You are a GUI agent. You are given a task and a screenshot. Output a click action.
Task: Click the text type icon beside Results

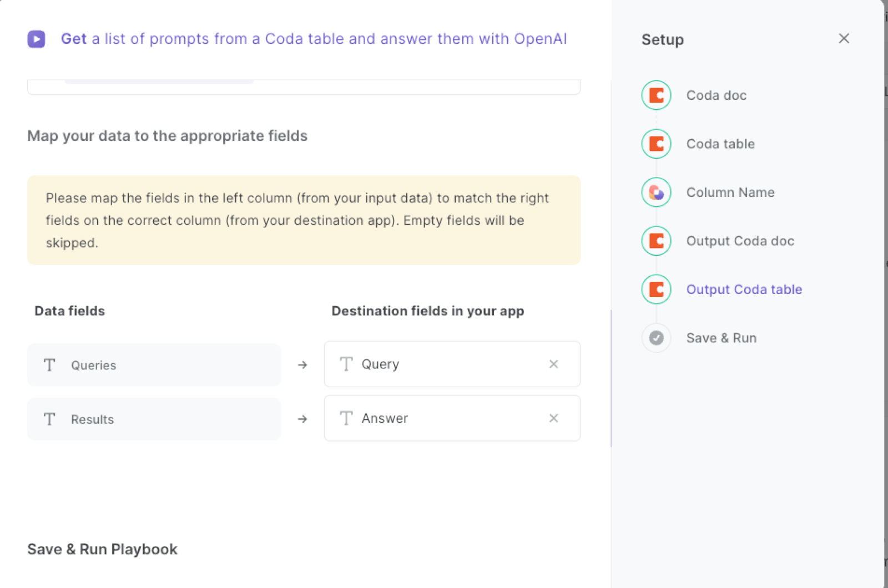[x=49, y=419]
